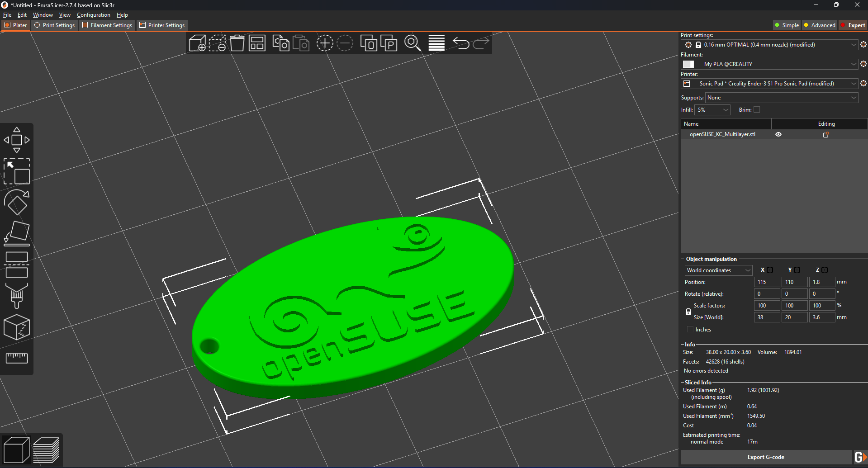Select Advanced mode
The height and width of the screenshot is (468, 868).
tap(820, 25)
